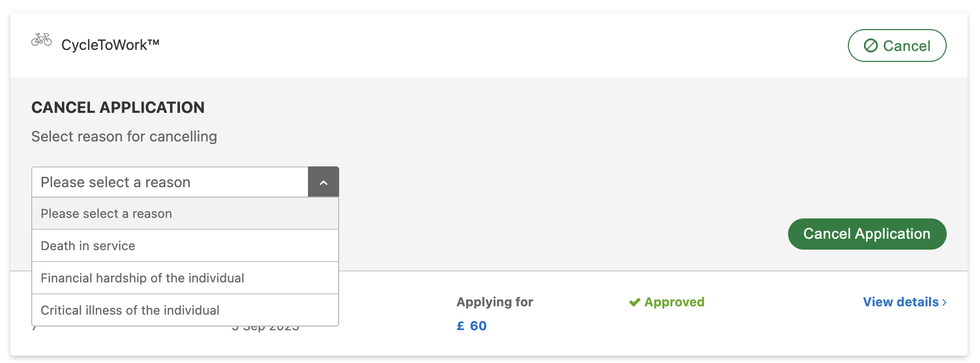This screenshot has height=363, width=980.
Task: Click the 'Applying for' label
Action: (x=495, y=302)
